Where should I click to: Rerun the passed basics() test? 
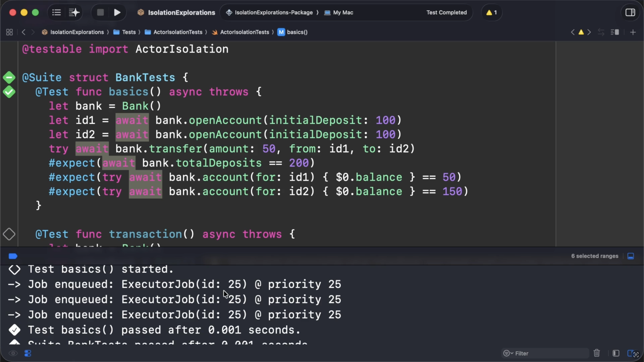[x=9, y=92]
